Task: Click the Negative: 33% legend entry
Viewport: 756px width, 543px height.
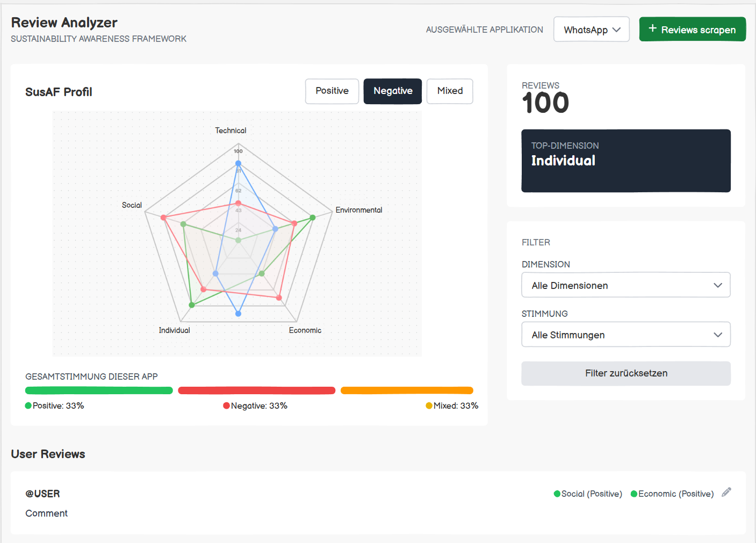Action: coord(255,406)
